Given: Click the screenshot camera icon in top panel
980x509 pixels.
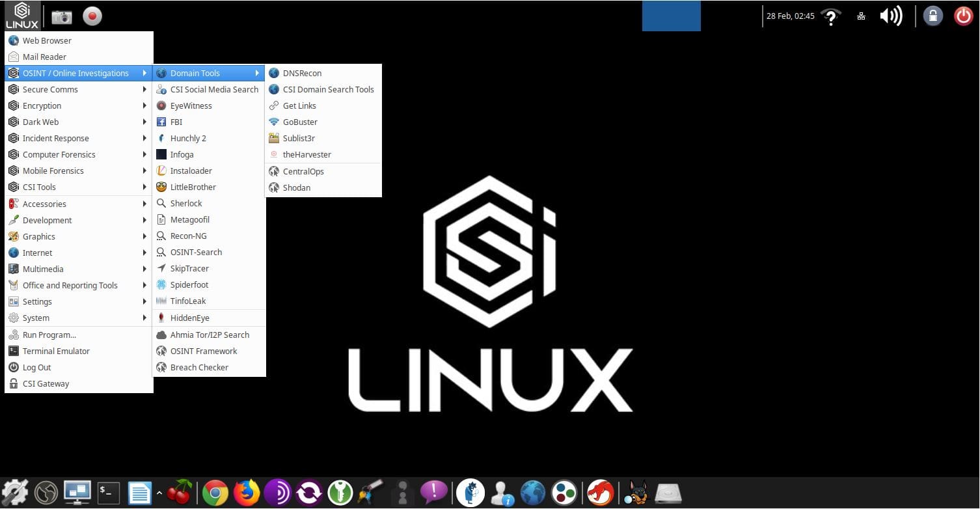Looking at the screenshot, I should (x=62, y=16).
